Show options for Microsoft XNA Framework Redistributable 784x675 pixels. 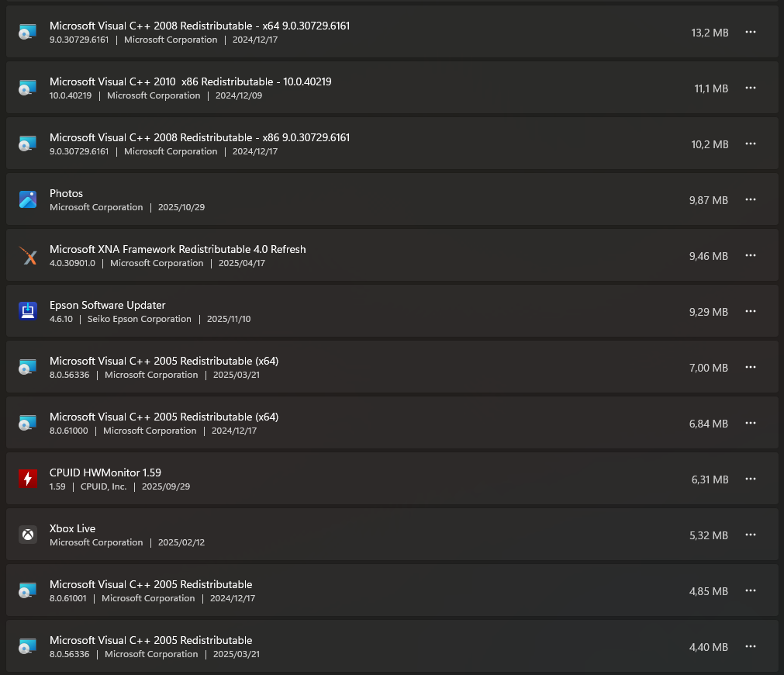750,255
